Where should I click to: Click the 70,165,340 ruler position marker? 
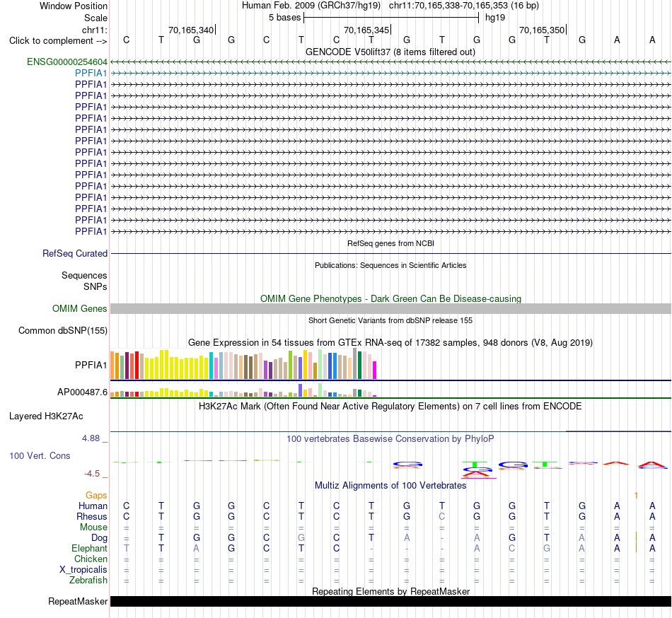tap(192, 30)
